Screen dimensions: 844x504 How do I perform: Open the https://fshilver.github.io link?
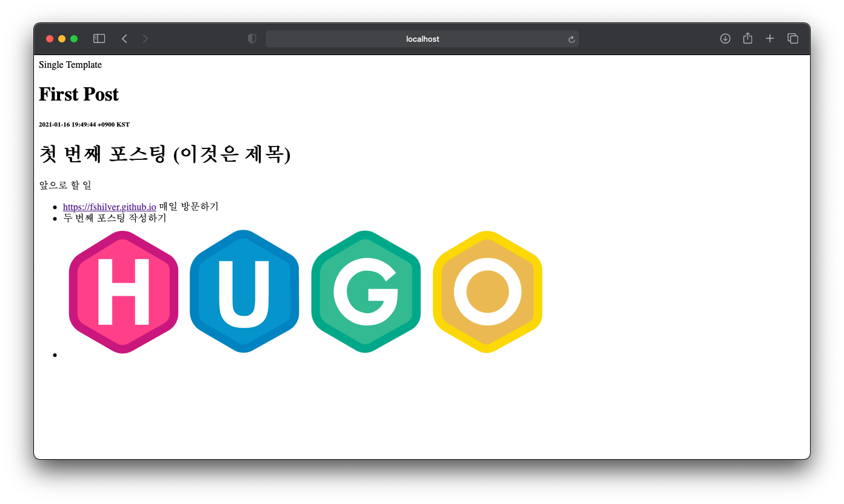(x=110, y=207)
